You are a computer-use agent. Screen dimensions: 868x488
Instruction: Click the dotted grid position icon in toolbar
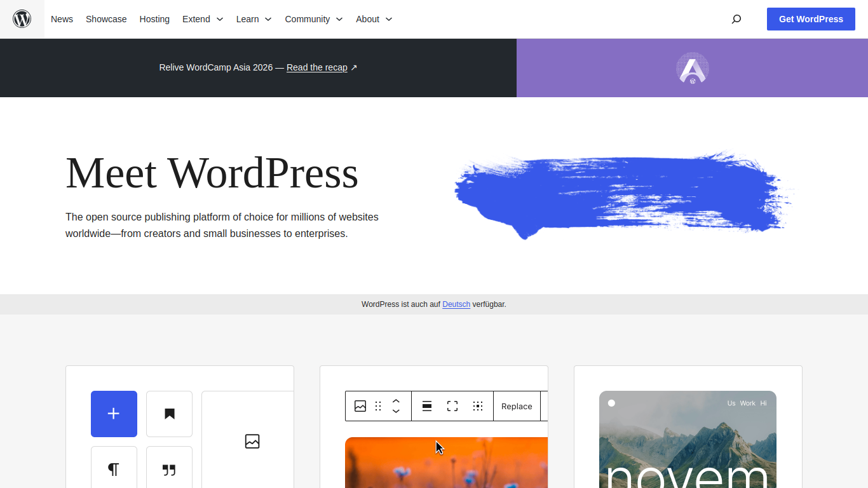click(478, 406)
